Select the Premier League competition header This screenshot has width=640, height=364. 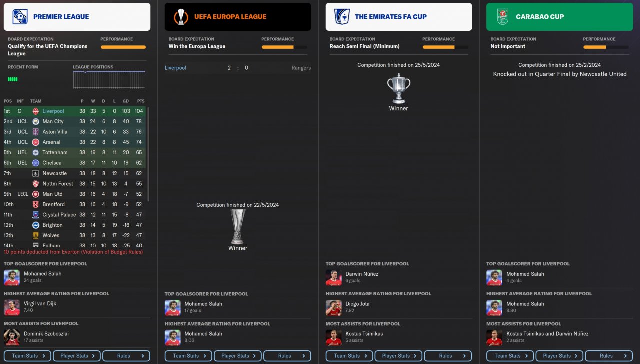pyautogui.click(x=77, y=17)
